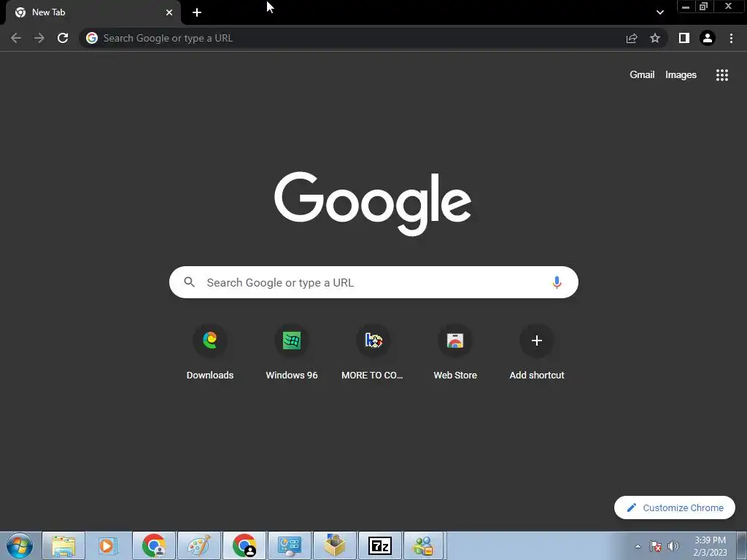Open Control Panel taskbar icon
The image size is (747, 560).
[x=289, y=545]
